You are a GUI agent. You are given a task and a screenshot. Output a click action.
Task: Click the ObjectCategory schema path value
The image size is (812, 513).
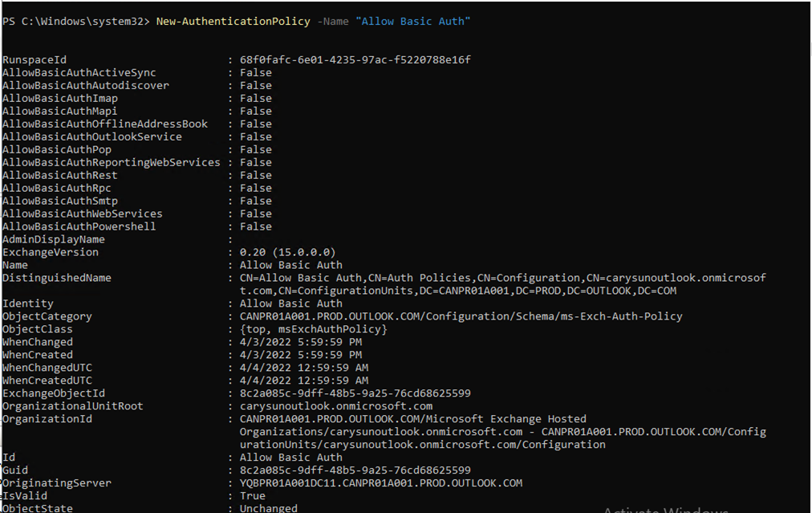click(x=461, y=317)
